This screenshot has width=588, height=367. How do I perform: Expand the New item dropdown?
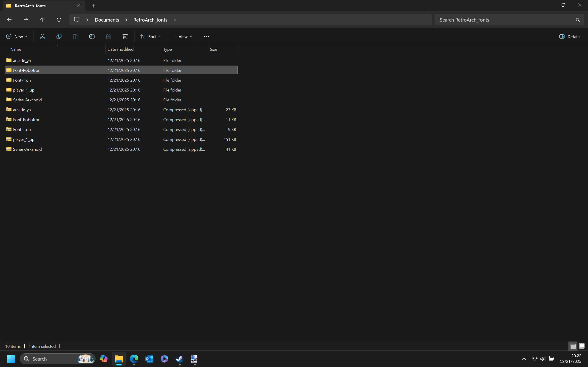coord(17,36)
